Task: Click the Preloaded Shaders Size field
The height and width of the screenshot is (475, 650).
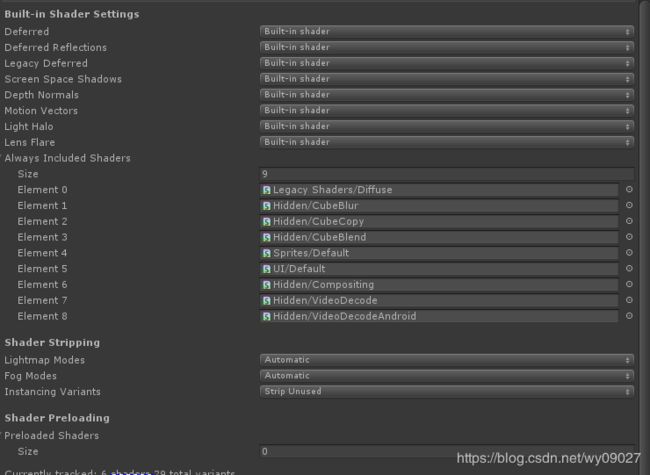Action: [x=446, y=452]
